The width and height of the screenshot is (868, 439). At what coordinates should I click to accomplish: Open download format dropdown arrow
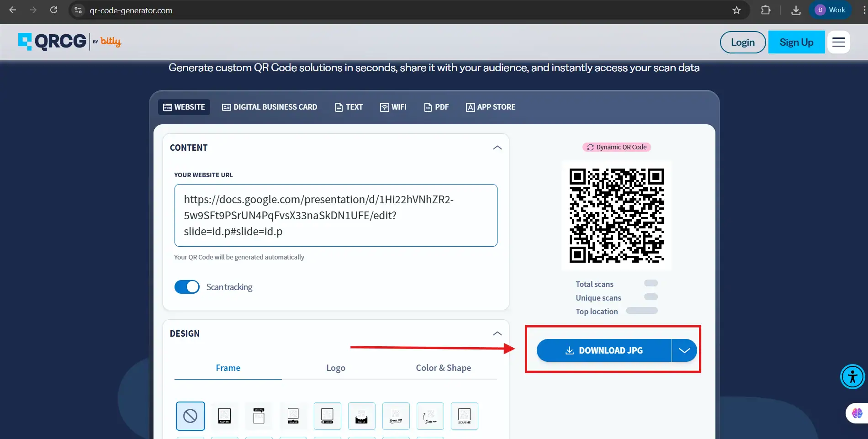tap(684, 350)
